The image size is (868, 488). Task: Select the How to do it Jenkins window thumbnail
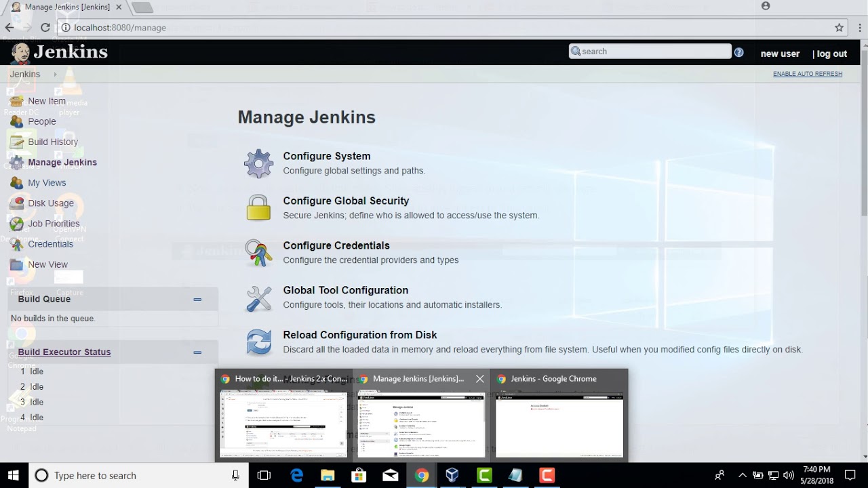(x=283, y=415)
